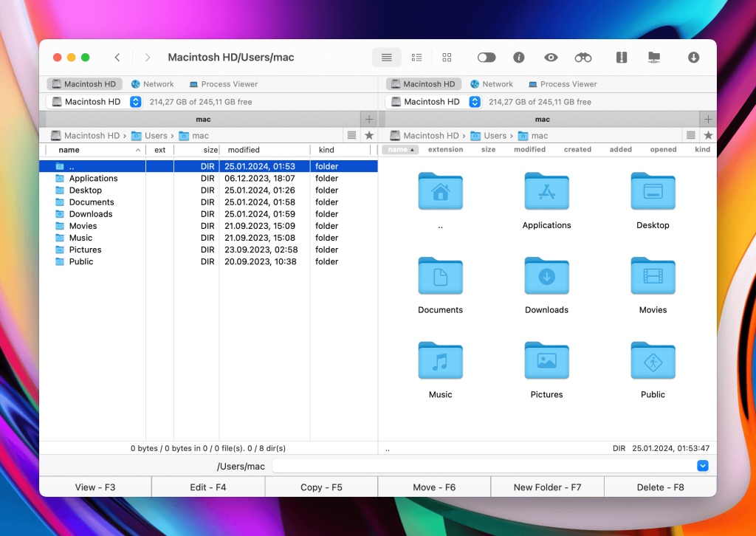
Task: Click the archive compression icon
Action: (621, 57)
